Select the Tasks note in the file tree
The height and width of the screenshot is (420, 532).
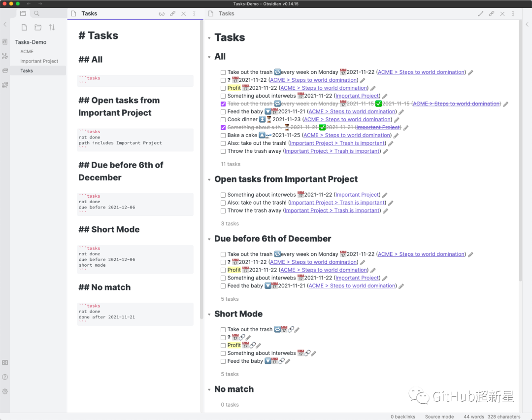click(38, 70)
